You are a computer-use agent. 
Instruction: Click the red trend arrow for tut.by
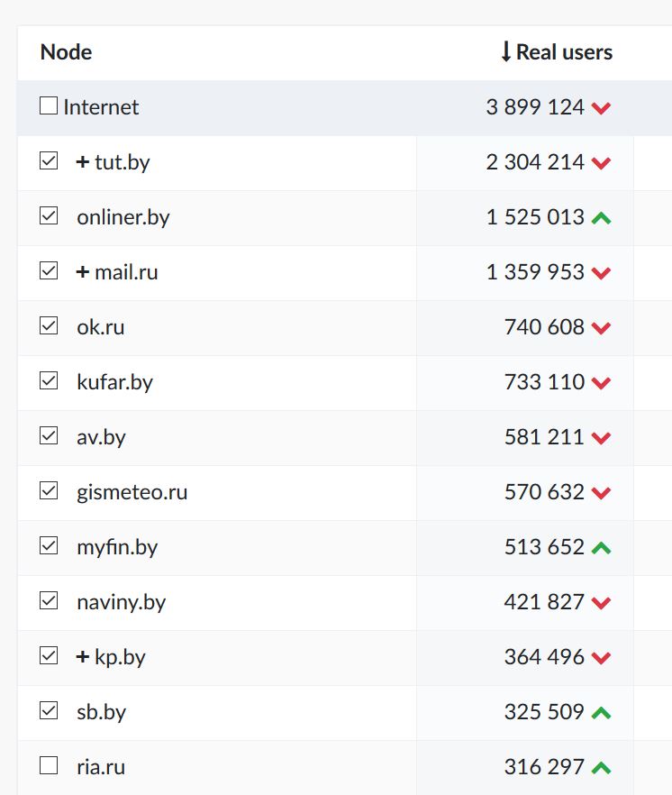tap(602, 163)
